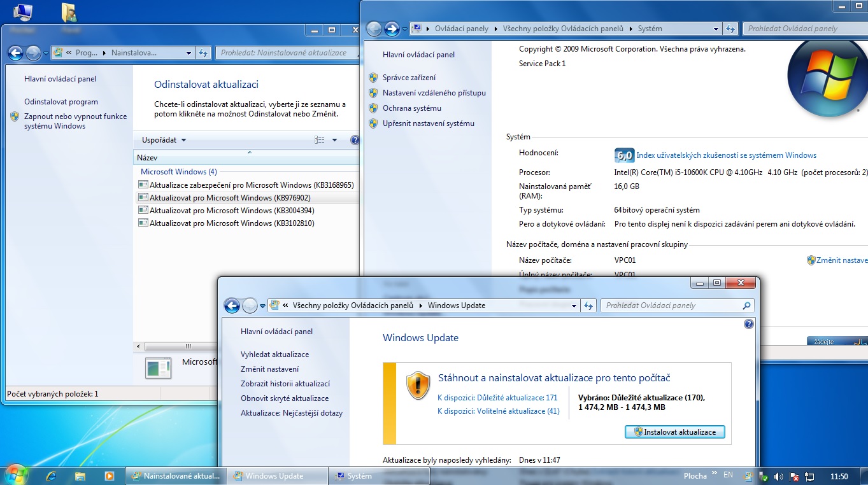This screenshot has width=868, height=485.
Task: Click the Nainstalova... breadcrumb segment
Action: coord(134,53)
